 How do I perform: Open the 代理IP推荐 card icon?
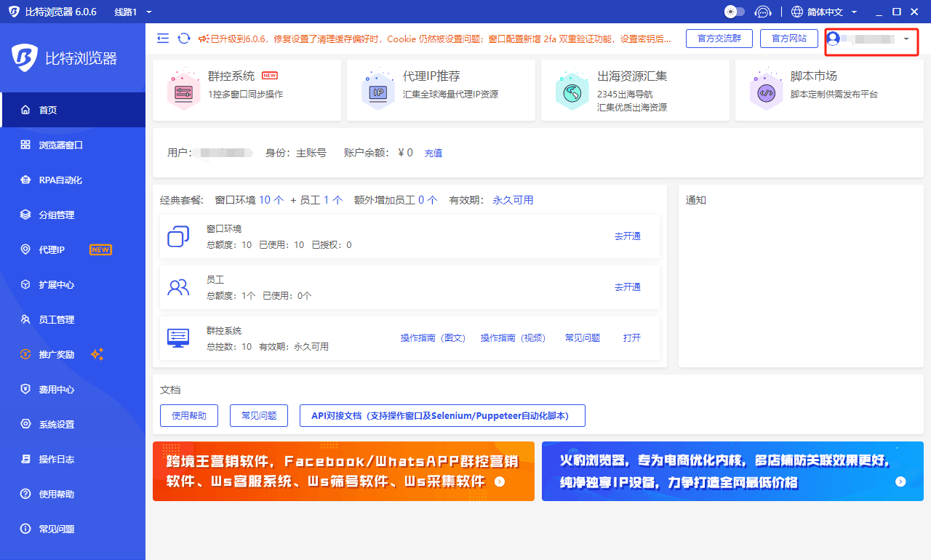(377, 90)
